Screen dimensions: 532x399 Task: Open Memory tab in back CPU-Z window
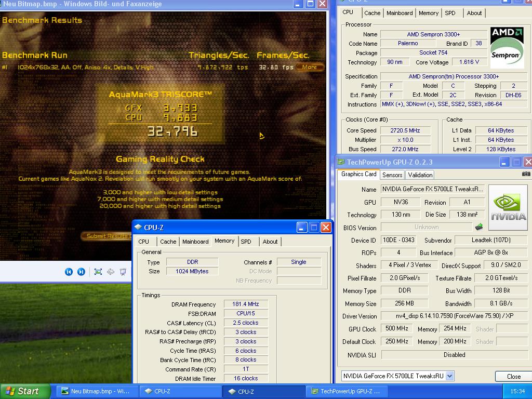(429, 13)
